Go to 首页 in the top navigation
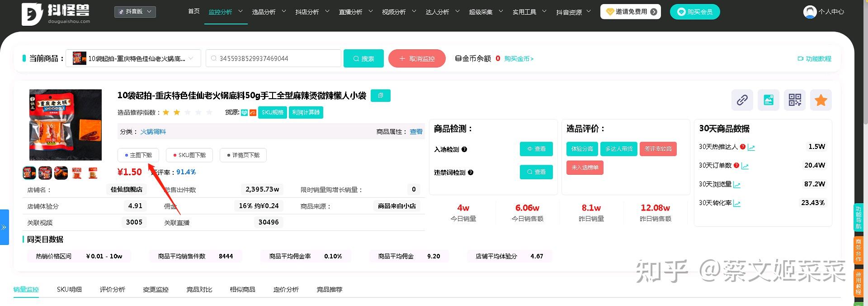Viewport: 868px width, 306px height. coord(194,12)
